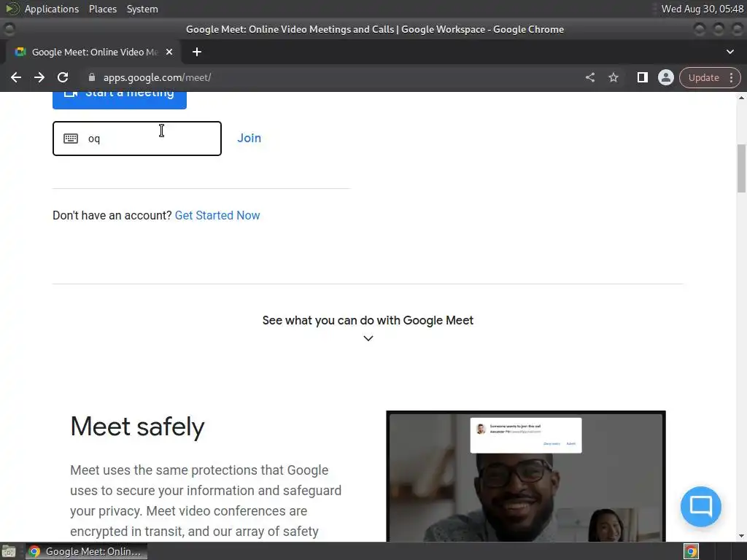Click the Meet safely video call image

point(526,476)
